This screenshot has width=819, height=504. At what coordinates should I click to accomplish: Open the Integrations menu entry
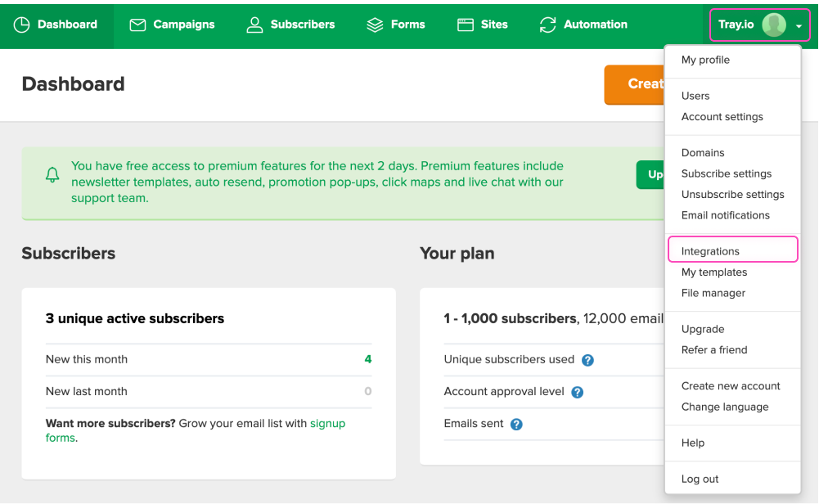pos(709,249)
